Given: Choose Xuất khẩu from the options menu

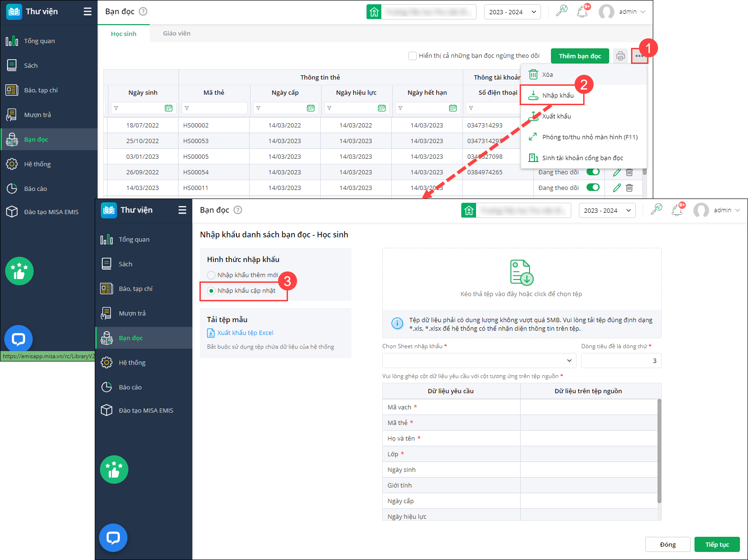Looking at the screenshot, I should point(557,116).
